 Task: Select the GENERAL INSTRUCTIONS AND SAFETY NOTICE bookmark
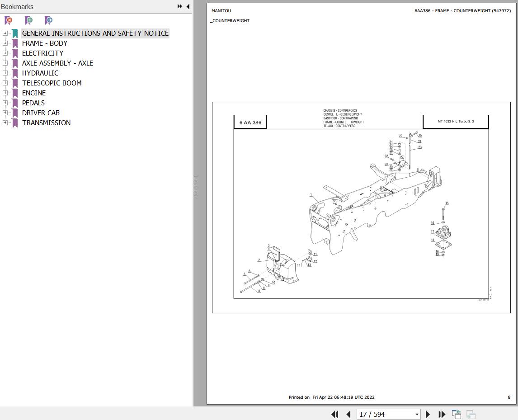pos(95,33)
